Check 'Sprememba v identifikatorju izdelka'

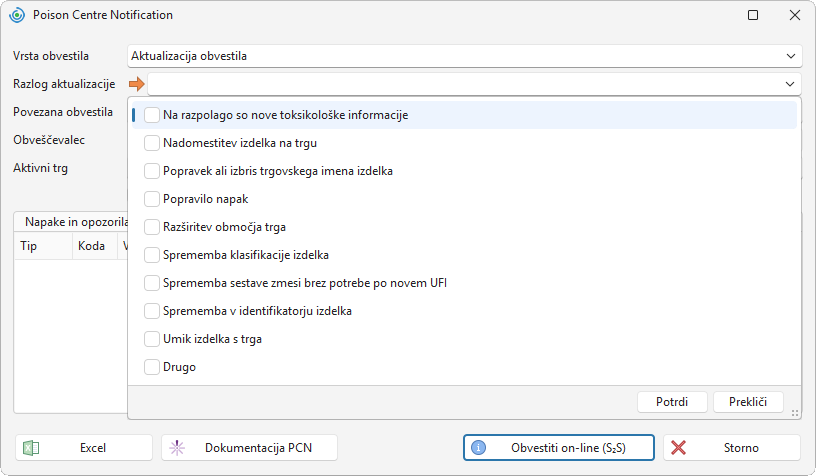coord(152,311)
